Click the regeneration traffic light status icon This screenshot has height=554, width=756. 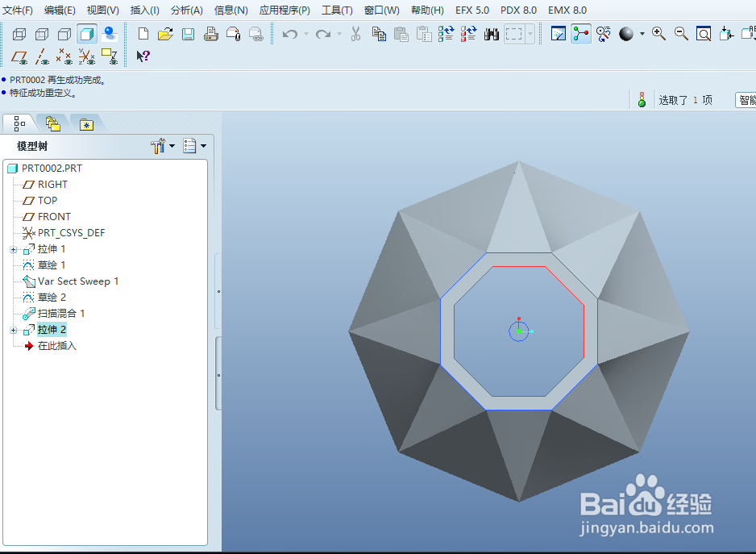pos(642,100)
